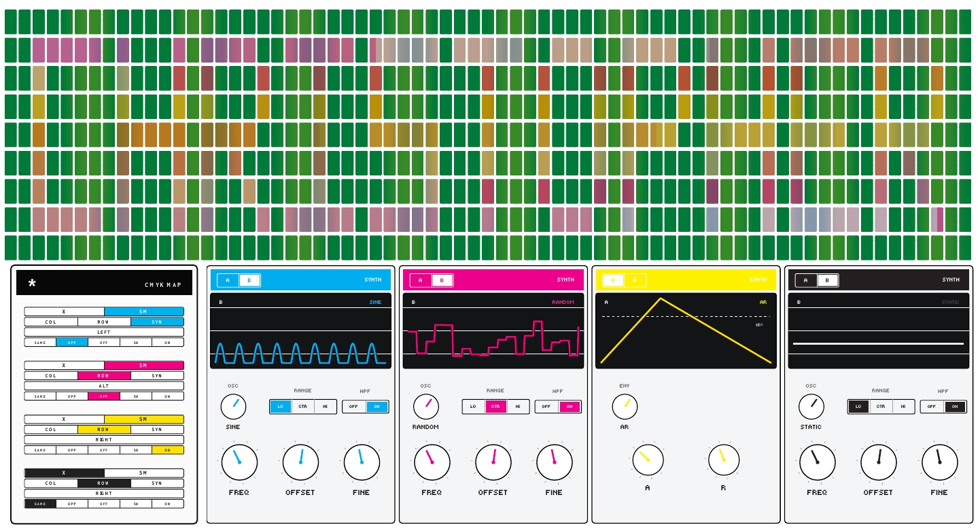Click the magenta RANDOM oscillator knob
980x529 pixels.
426,407
